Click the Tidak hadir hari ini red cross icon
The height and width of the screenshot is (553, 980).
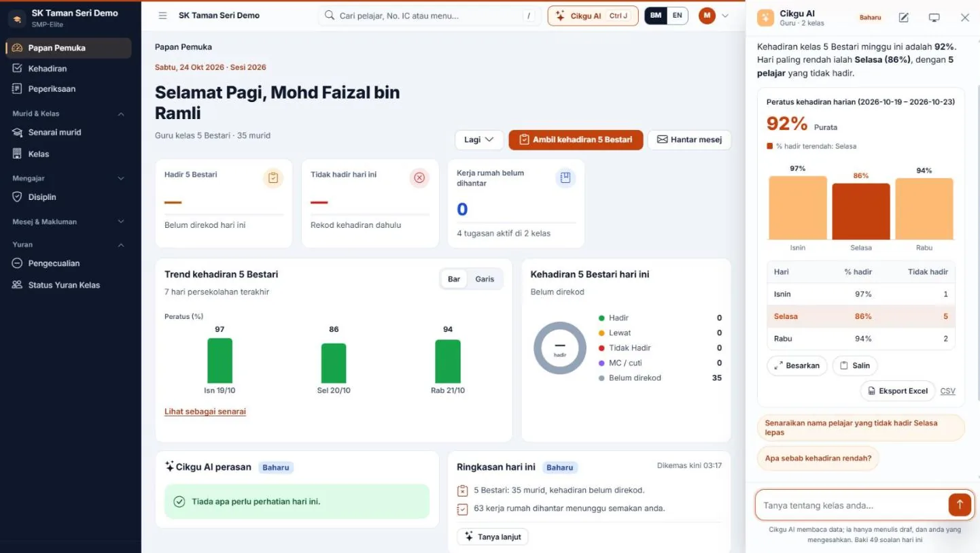tap(419, 178)
